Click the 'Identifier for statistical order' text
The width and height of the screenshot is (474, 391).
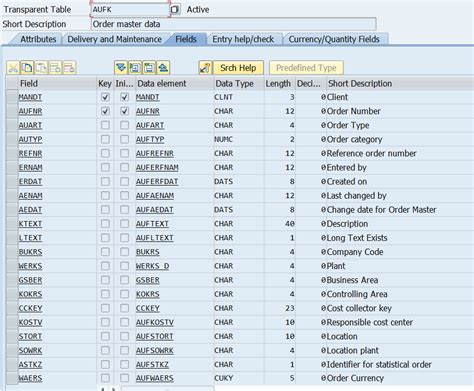pyautogui.click(x=379, y=365)
